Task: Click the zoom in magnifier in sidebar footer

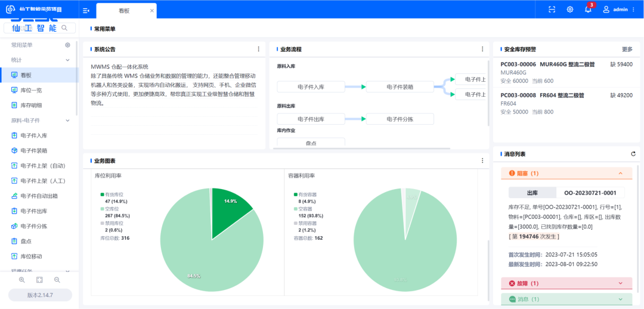Action: pos(21,280)
